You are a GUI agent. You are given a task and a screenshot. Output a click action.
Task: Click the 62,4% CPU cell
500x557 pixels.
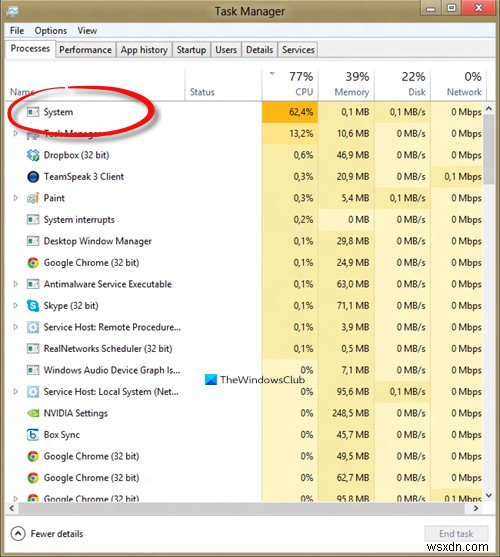(x=290, y=112)
